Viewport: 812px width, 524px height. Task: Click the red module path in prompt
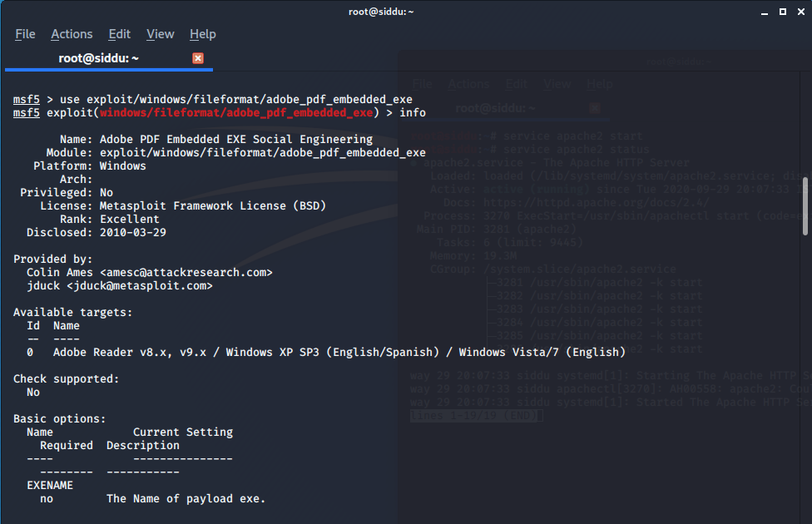236,113
